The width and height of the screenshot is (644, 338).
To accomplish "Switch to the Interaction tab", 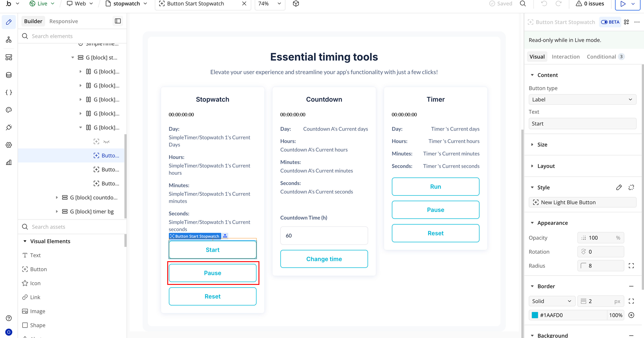I will point(566,57).
